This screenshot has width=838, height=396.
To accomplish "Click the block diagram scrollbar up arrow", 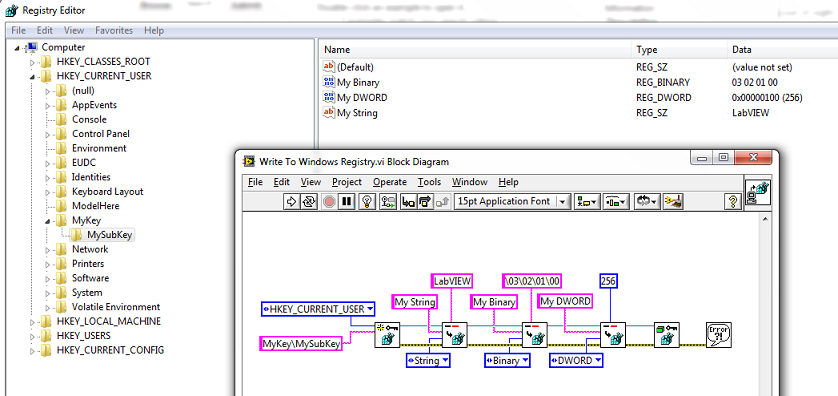I will click(764, 219).
